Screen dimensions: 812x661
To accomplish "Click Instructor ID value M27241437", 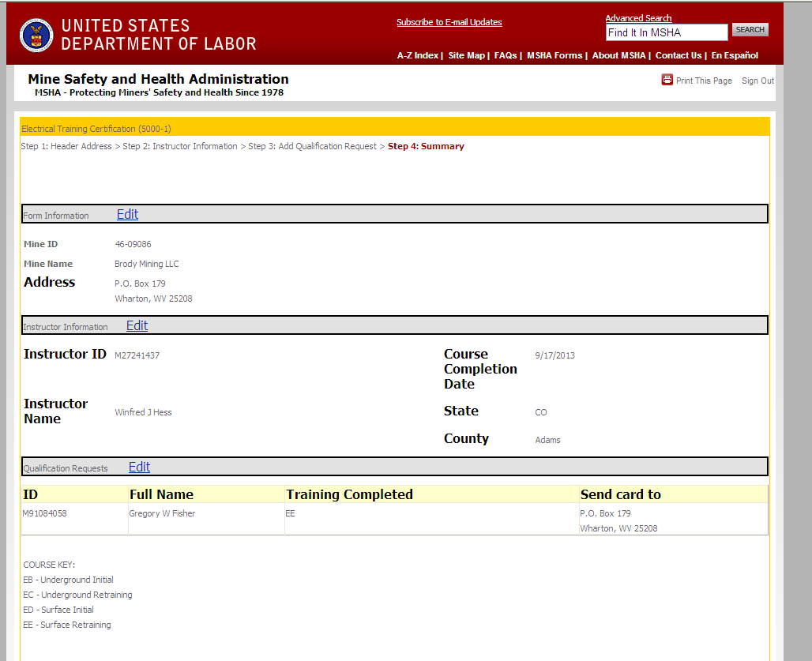I will [137, 355].
